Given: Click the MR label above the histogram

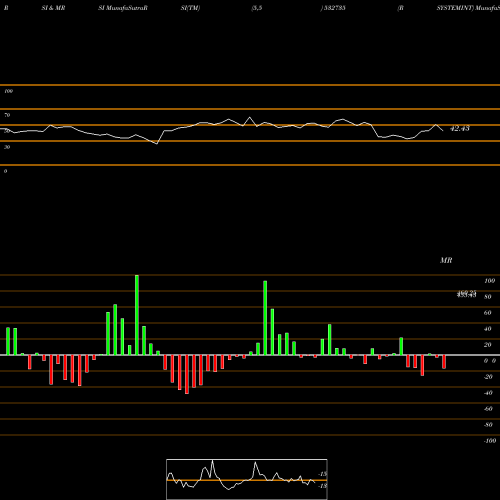Looking at the screenshot, I should [x=446, y=260].
